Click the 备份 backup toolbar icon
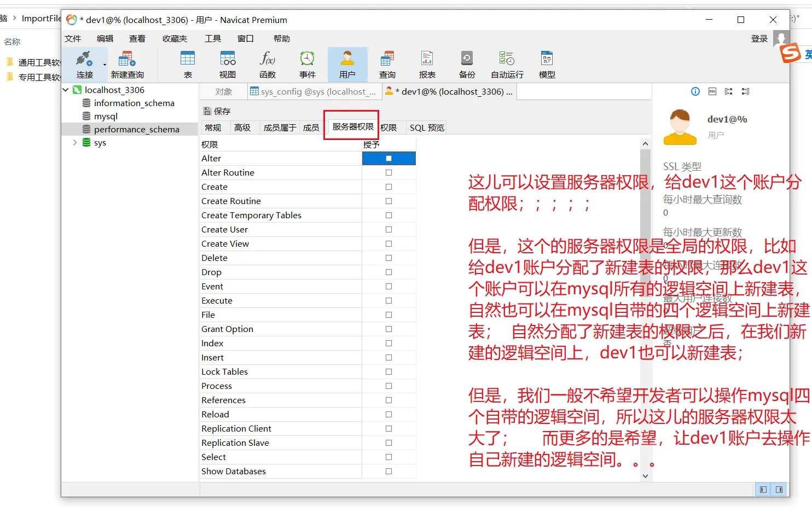Viewport: 812px width, 512px height. coord(467,59)
